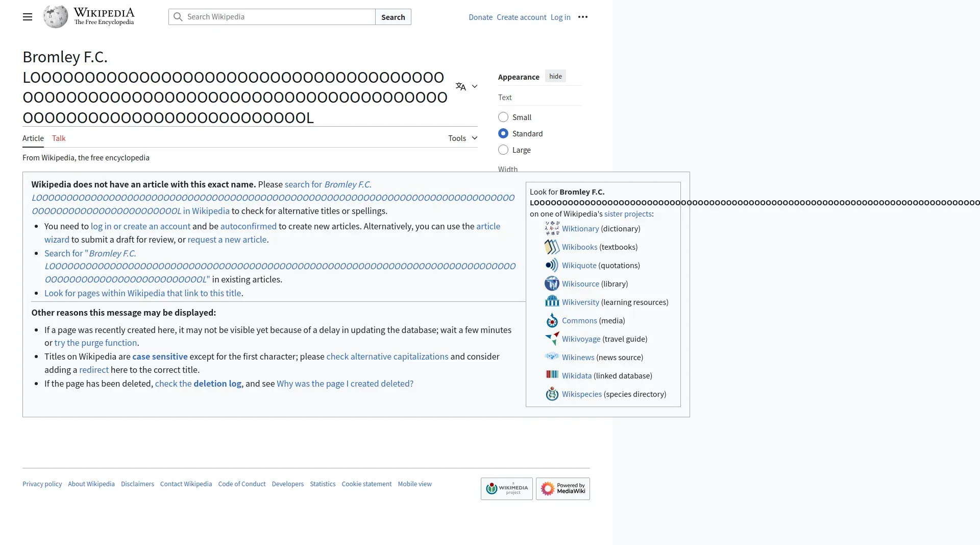980x545 pixels.
Task: Open Code of Conduct footer link
Action: pos(242,484)
